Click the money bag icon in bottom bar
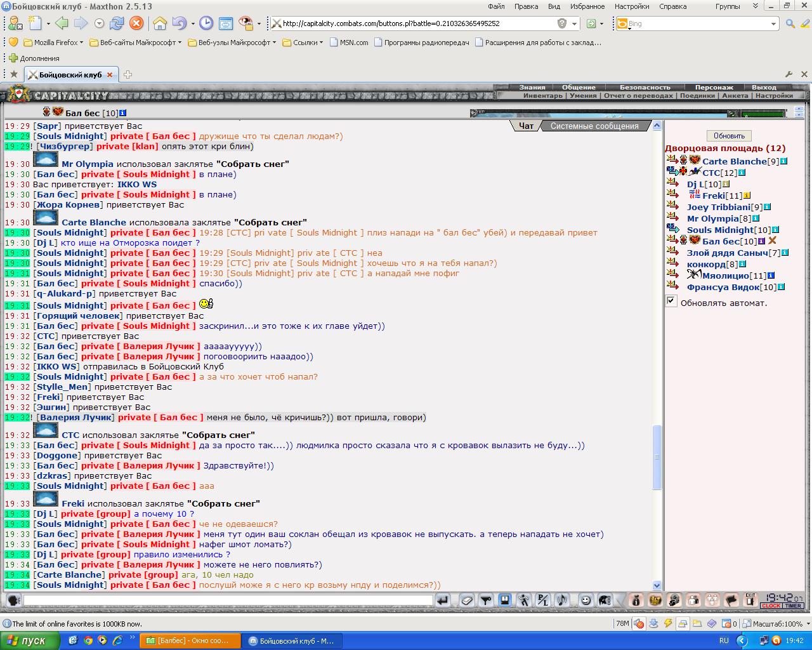Screen dimensions: 812x650 [636, 600]
